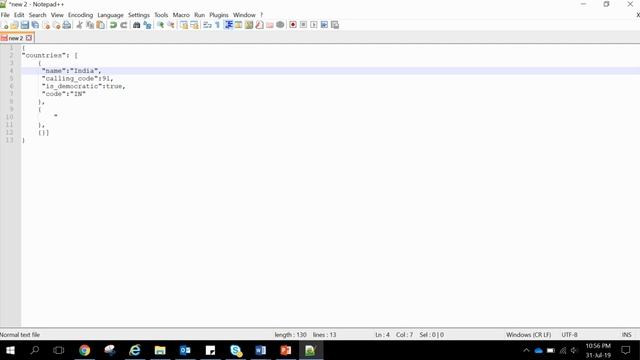
Task: Open the Encoding menu
Action: pos(80,15)
